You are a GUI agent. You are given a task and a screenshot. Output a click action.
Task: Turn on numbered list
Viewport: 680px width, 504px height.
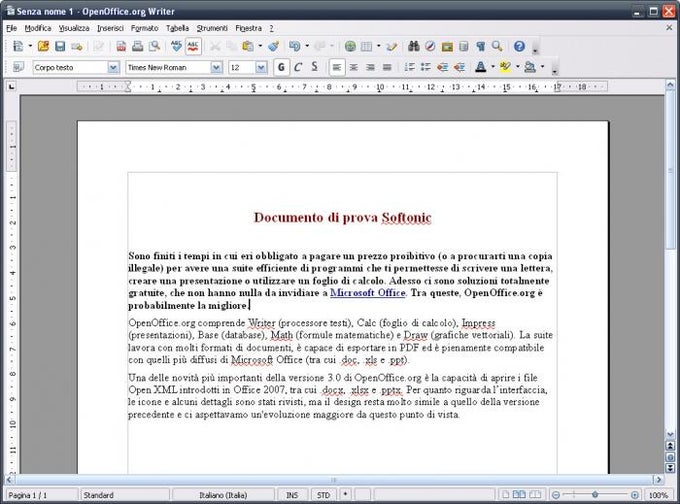[x=409, y=67]
